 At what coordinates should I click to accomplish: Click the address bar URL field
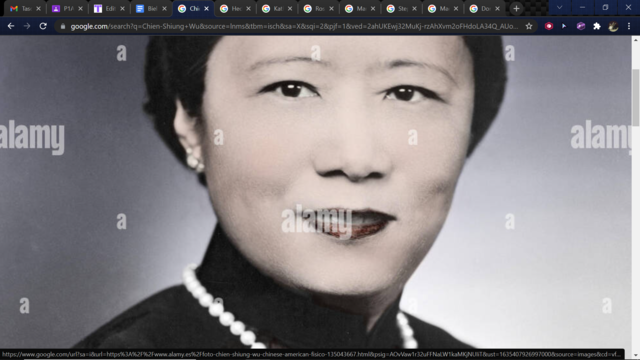tap(294, 27)
